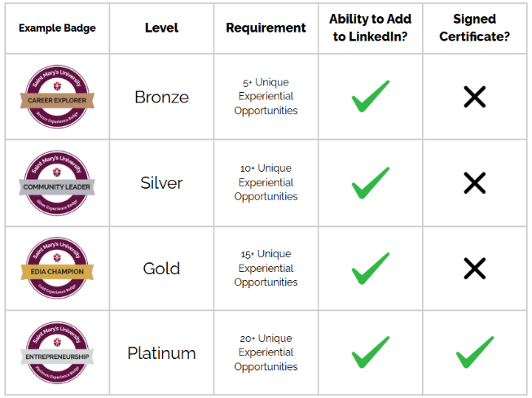Click the Entrepreneurship platinum badge

coord(57,354)
